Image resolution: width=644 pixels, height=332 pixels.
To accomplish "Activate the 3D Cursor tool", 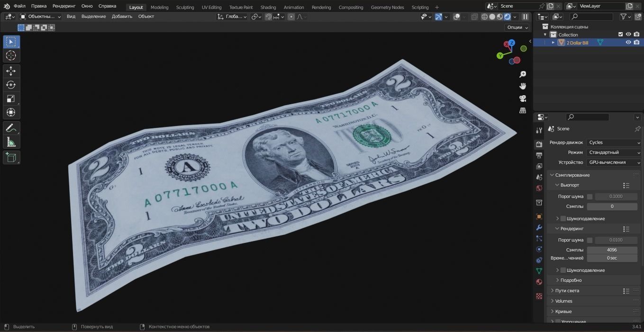I will tap(11, 55).
